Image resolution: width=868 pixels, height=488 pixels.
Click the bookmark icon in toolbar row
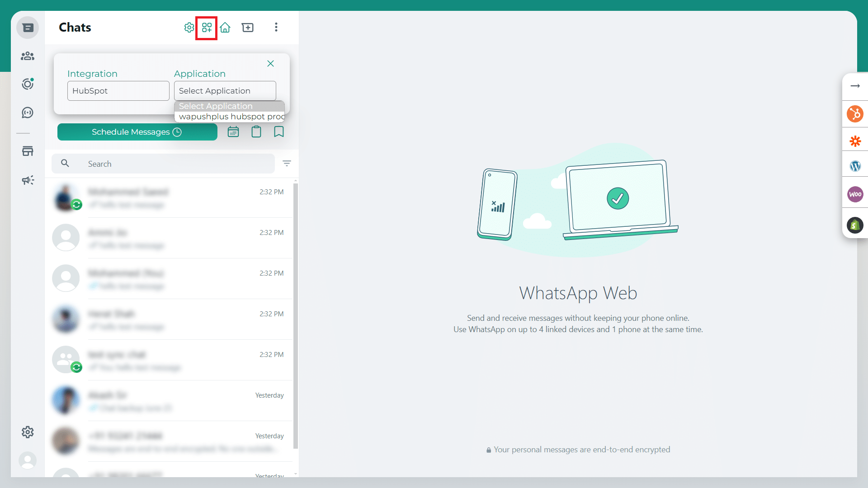(x=279, y=132)
